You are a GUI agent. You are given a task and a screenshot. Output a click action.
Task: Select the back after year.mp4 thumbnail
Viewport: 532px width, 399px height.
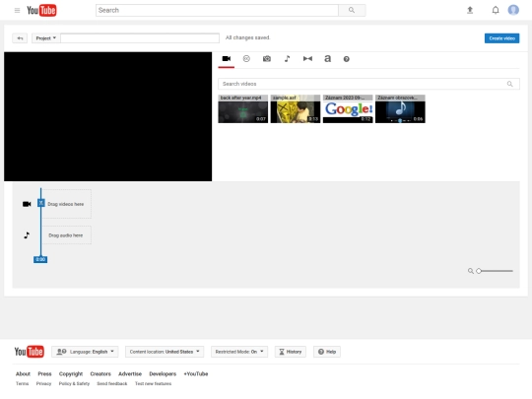243,109
